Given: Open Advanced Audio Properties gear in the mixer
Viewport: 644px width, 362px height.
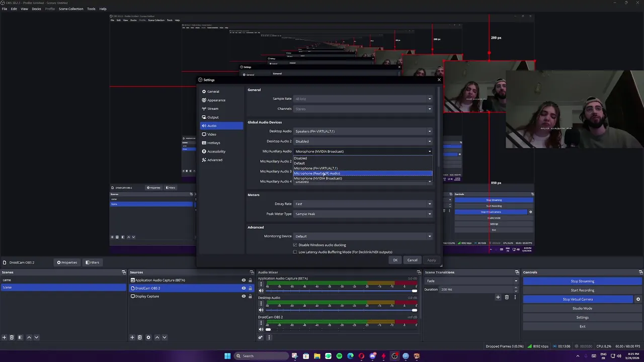Looking at the screenshot, I should 261,337.
